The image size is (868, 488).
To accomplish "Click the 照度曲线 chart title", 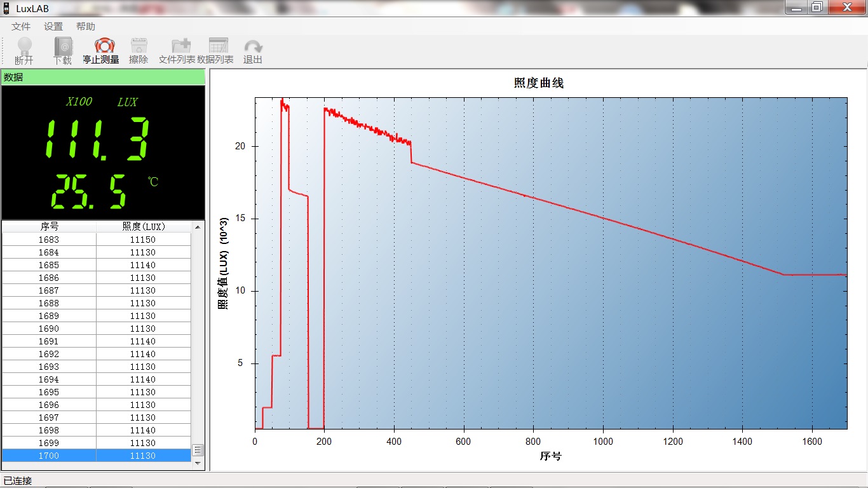I will click(539, 83).
